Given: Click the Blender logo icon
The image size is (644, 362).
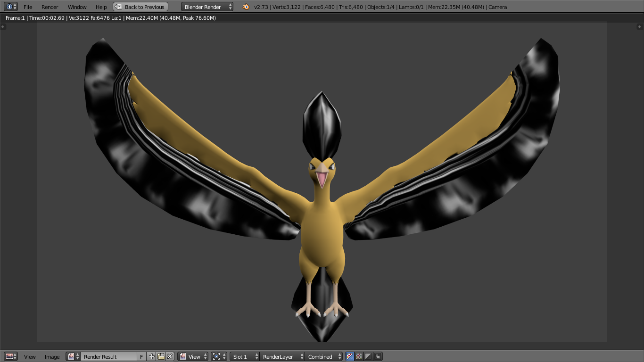Looking at the screenshot, I should (x=246, y=7).
